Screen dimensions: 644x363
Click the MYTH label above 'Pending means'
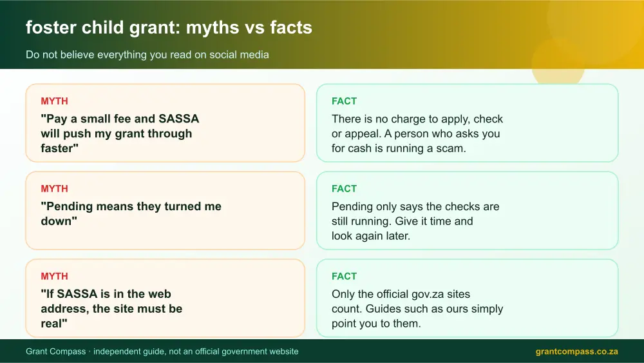(54, 189)
